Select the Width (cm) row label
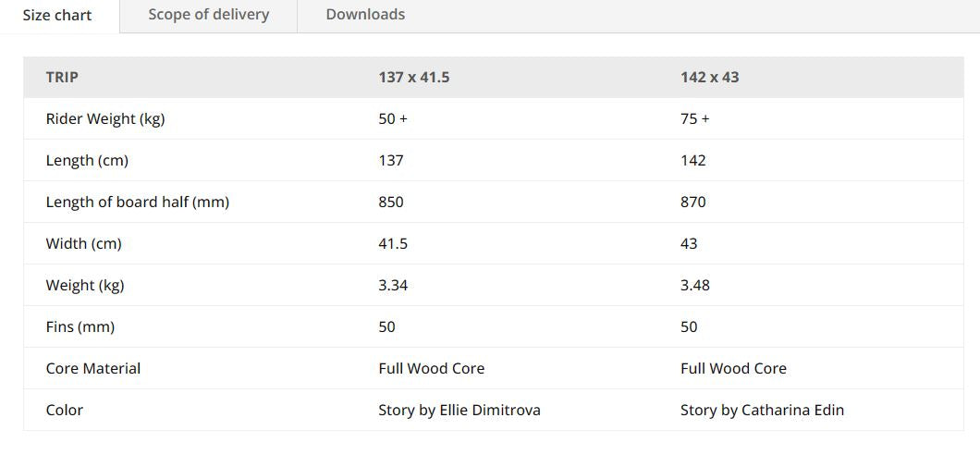This screenshot has height=467, width=980. tap(84, 244)
